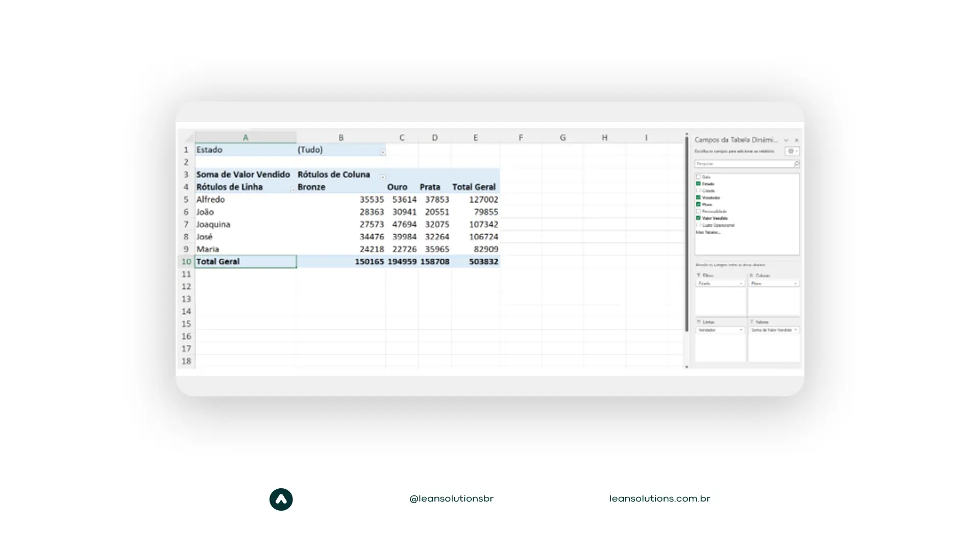The width and height of the screenshot is (980, 551).
Task: Toggle the Data field checkbox
Action: point(698,177)
